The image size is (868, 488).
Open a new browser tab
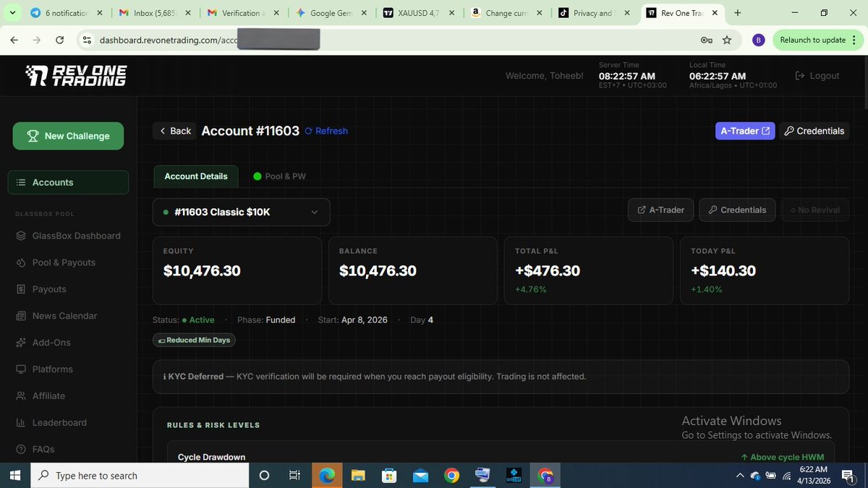pyautogui.click(x=737, y=13)
